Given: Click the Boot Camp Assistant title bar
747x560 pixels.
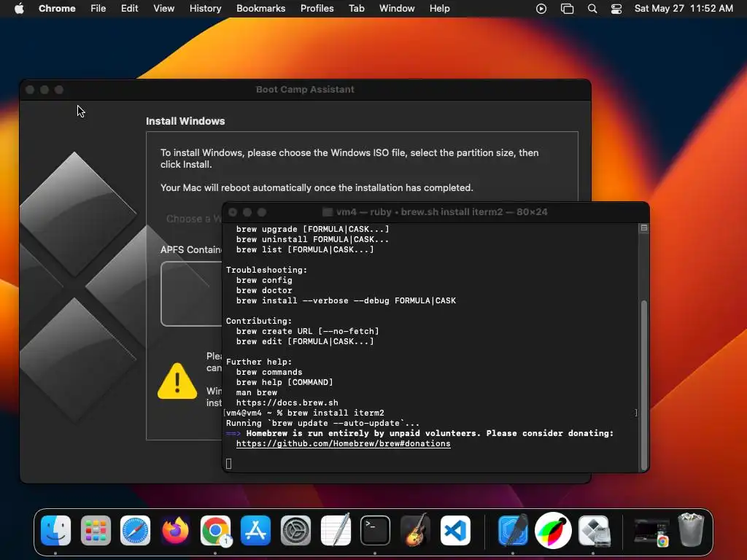Looking at the screenshot, I should [x=305, y=90].
